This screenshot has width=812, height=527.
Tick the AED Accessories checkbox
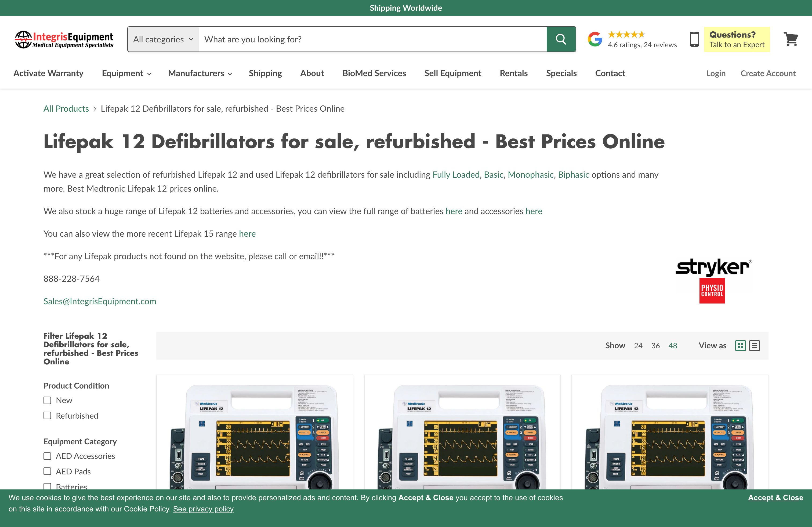pyautogui.click(x=48, y=456)
